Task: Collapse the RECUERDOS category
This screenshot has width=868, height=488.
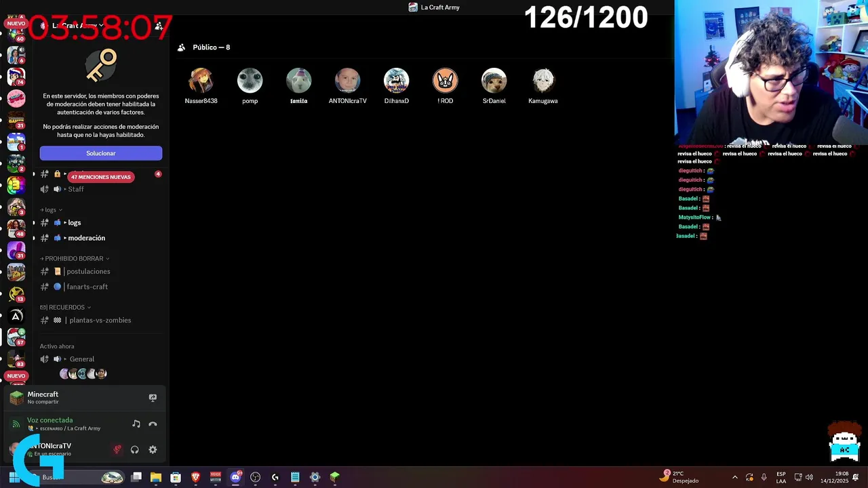Action: point(66,307)
